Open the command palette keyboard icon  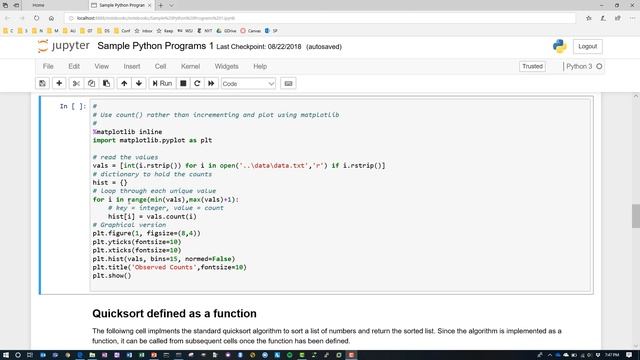tap(288, 83)
